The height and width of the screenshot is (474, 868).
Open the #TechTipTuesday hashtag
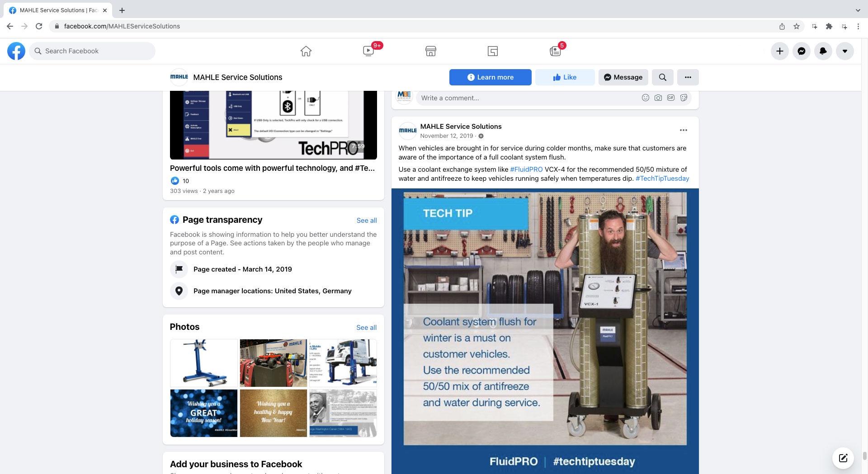pos(662,178)
